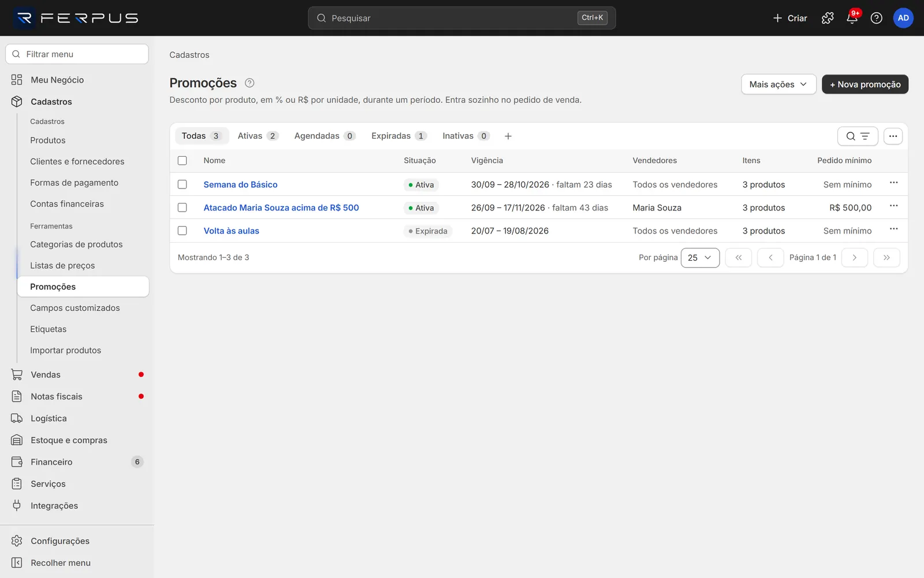Screen dimensions: 924x578
Task: Switch to the Expiradas tab
Action: pyautogui.click(x=398, y=136)
